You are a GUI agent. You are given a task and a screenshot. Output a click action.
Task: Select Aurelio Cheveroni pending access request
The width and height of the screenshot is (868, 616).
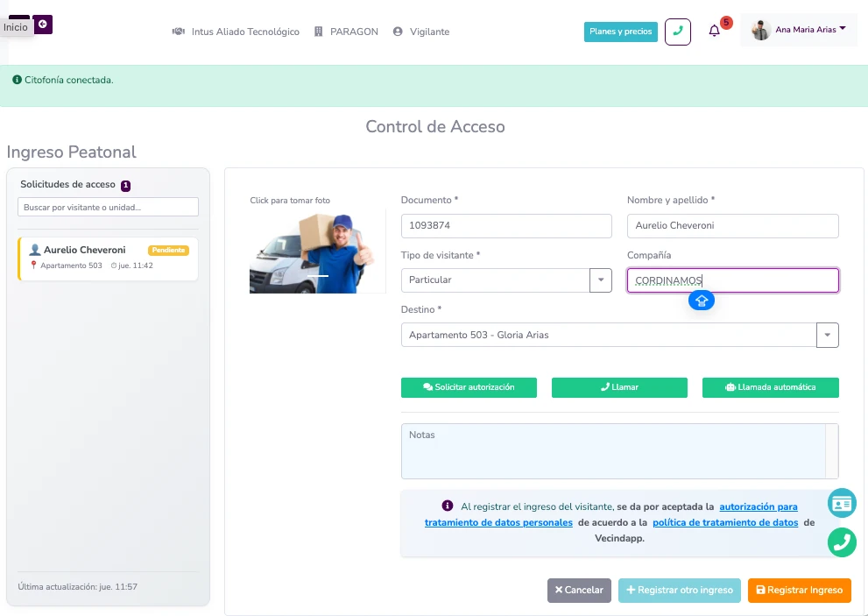(x=107, y=258)
